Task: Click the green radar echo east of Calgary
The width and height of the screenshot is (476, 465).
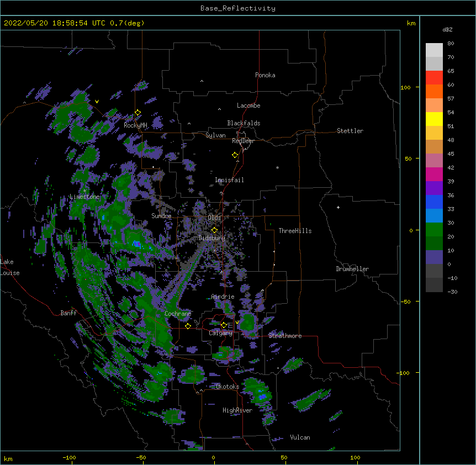Action: pyautogui.click(x=248, y=323)
